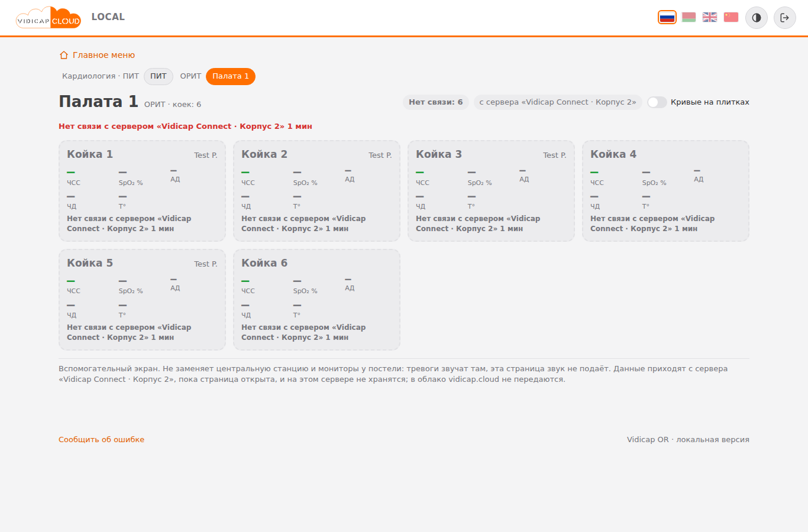Select the ПИТ pill tab
This screenshot has height=532, width=808.
159,76
